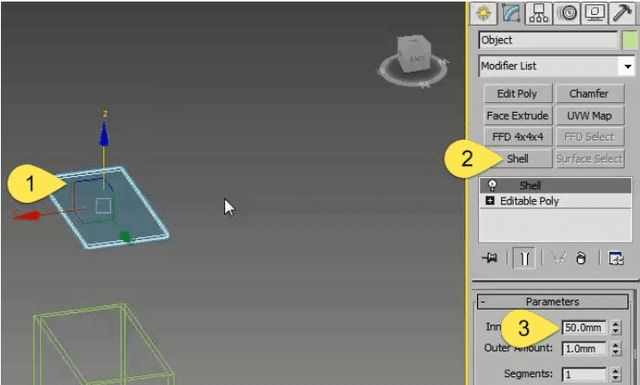The height and width of the screenshot is (385, 640).
Task: Click the green Y axis gizmo handle
Action: tap(124, 236)
